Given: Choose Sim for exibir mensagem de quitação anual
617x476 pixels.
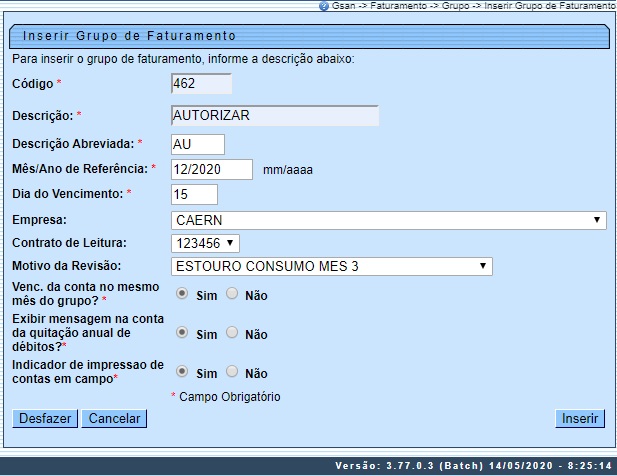Looking at the screenshot, I should 182,333.
